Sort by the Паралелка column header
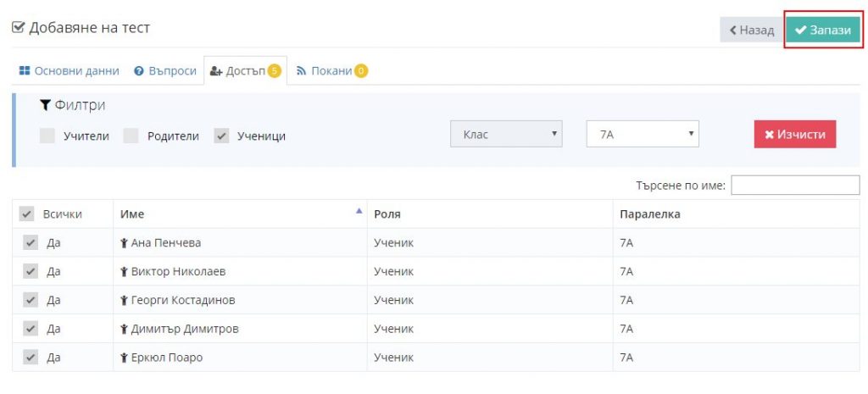 pos(737,214)
